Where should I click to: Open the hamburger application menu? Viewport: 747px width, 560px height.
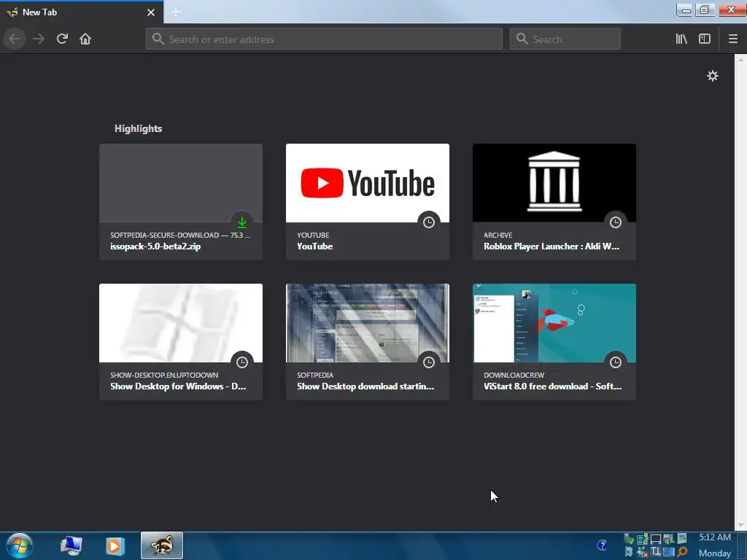pyautogui.click(x=732, y=39)
